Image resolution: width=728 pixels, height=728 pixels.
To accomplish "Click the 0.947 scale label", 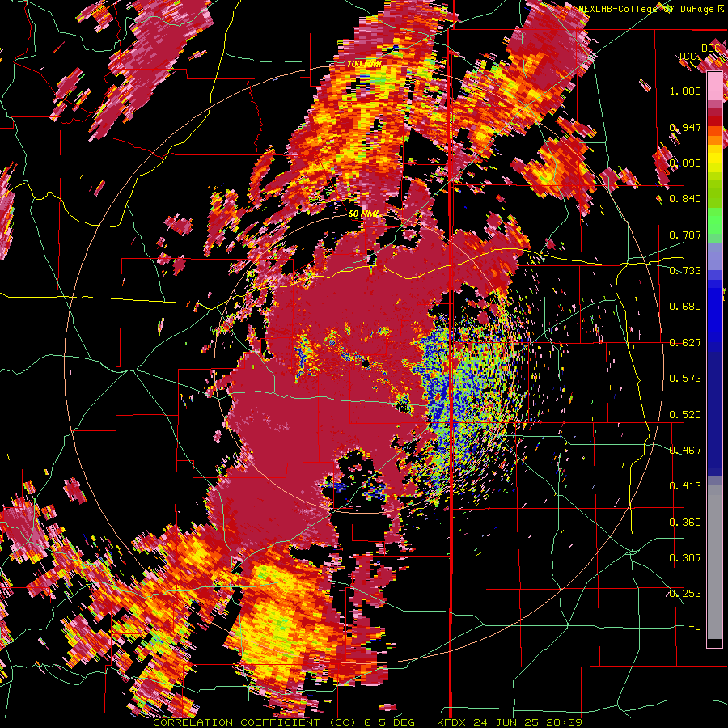I will [685, 127].
